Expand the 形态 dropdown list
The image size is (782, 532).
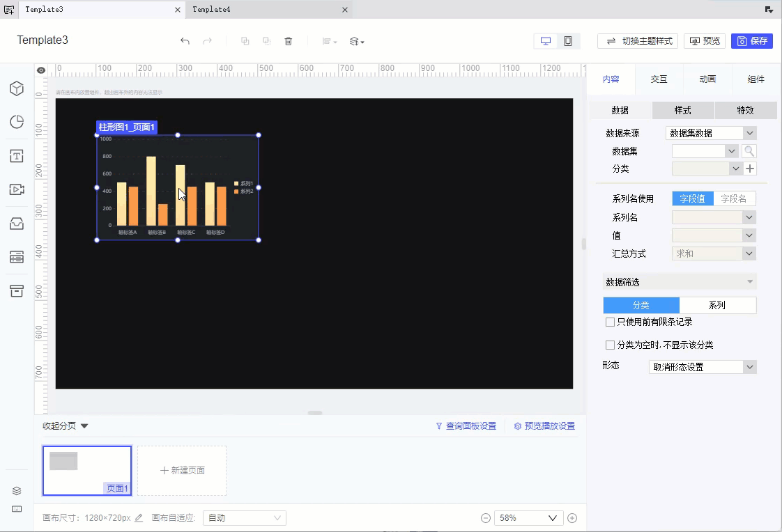(x=703, y=367)
